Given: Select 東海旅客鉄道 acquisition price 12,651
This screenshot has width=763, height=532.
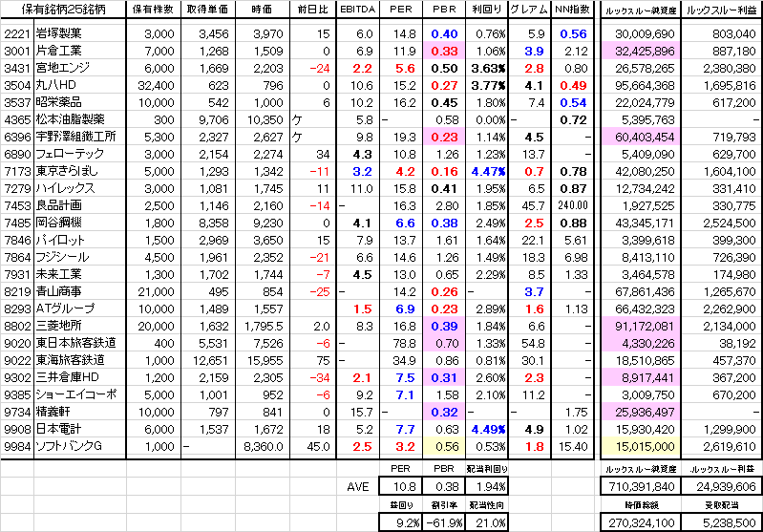Looking at the screenshot, I should pyautogui.click(x=210, y=361).
